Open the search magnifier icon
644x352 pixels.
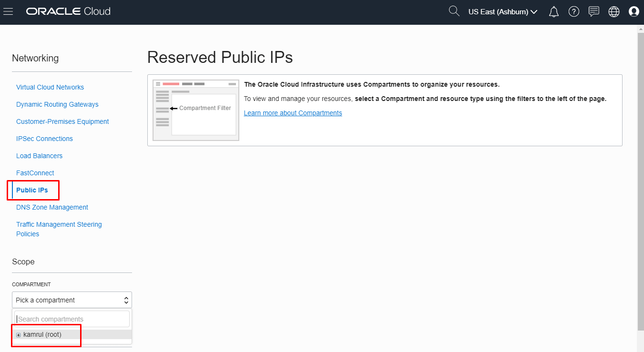[454, 11]
